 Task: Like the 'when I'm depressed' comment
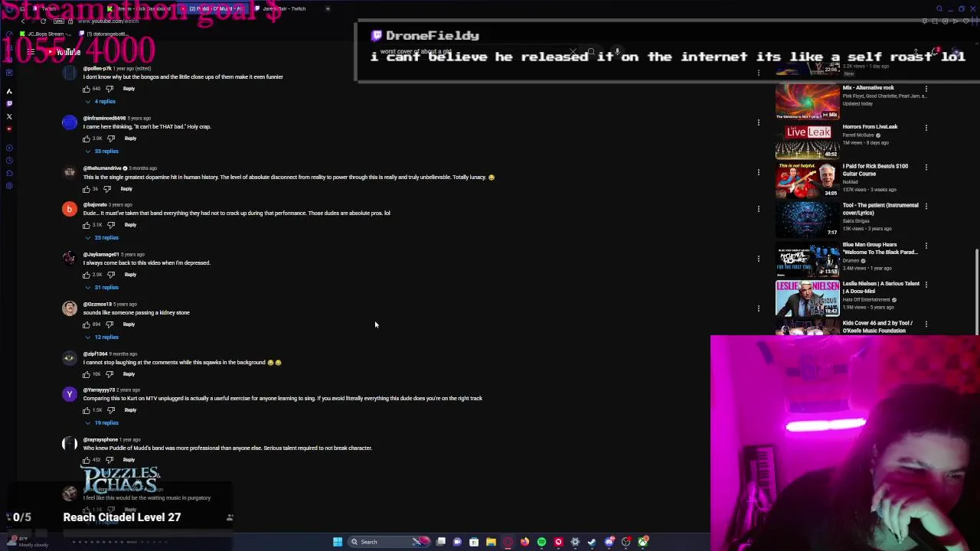pyautogui.click(x=87, y=275)
